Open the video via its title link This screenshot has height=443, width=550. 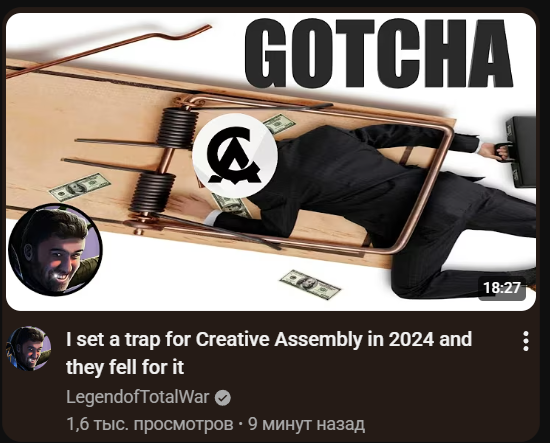(x=269, y=353)
